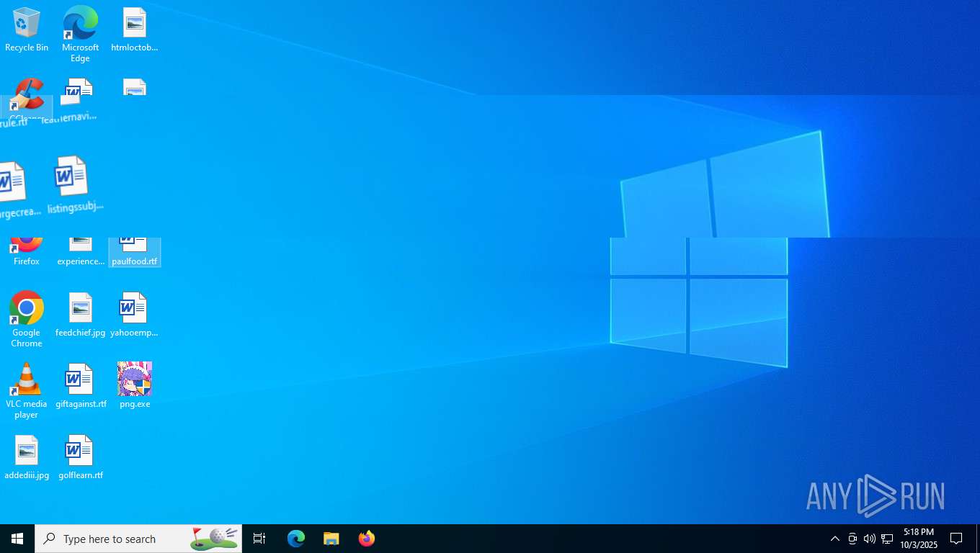Show hidden system tray icons
980x553 pixels.
[834, 539]
